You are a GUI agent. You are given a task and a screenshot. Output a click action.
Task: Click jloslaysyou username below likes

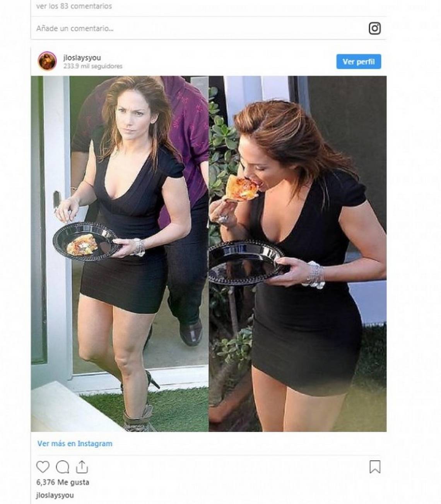(x=55, y=495)
